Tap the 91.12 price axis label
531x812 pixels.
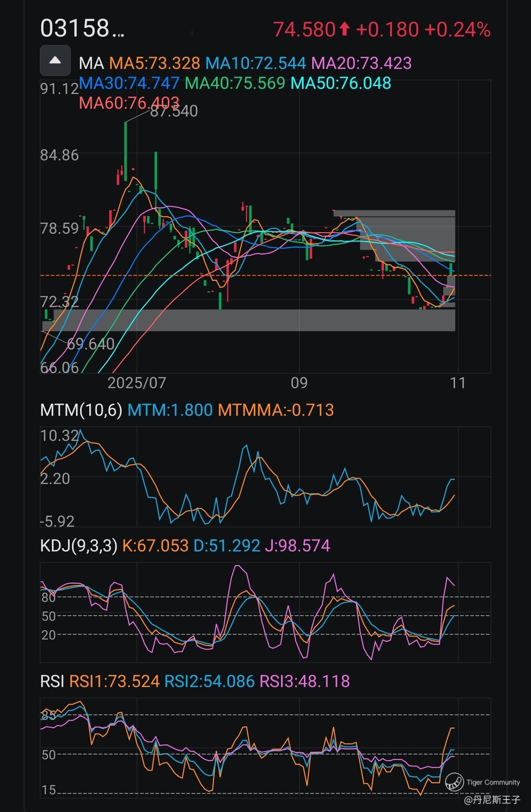point(59,89)
